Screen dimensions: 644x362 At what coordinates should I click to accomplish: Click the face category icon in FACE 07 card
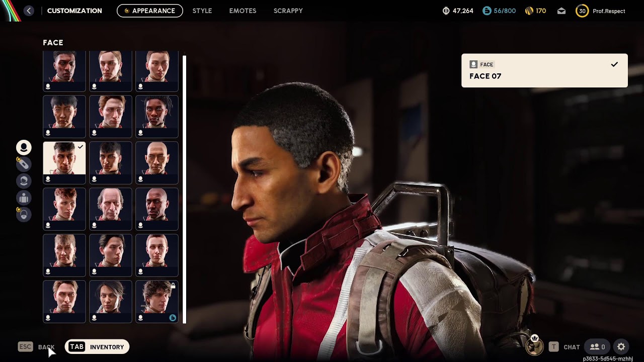tap(473, 64)
